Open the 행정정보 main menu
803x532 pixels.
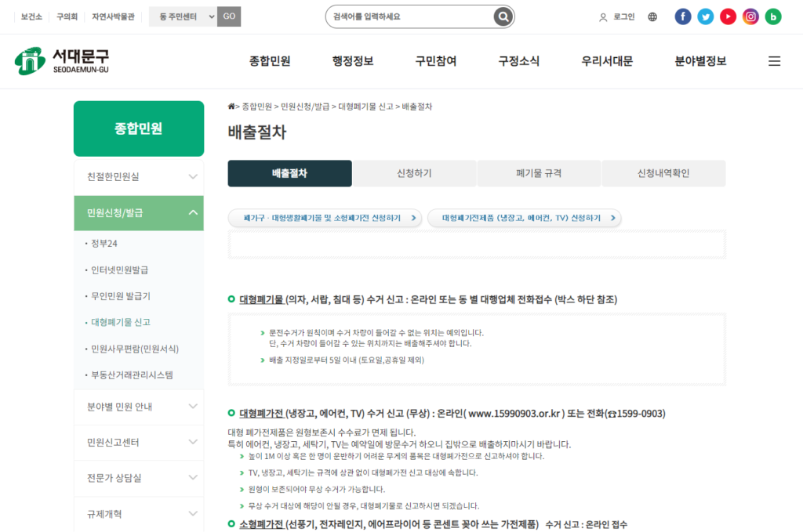(353, 61)
